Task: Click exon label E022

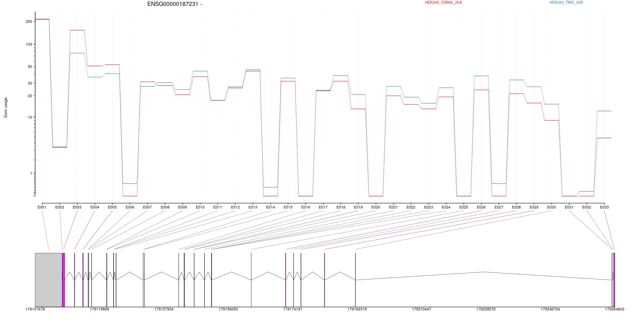Action: [x=411, y=207]
